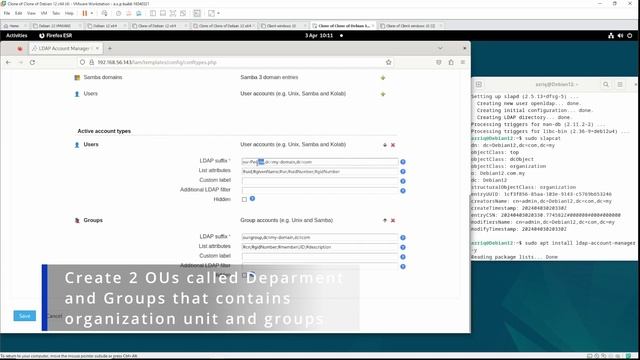640x360 pixels.
Task: Add the Users type from available list
Action: tap(383, 94)
